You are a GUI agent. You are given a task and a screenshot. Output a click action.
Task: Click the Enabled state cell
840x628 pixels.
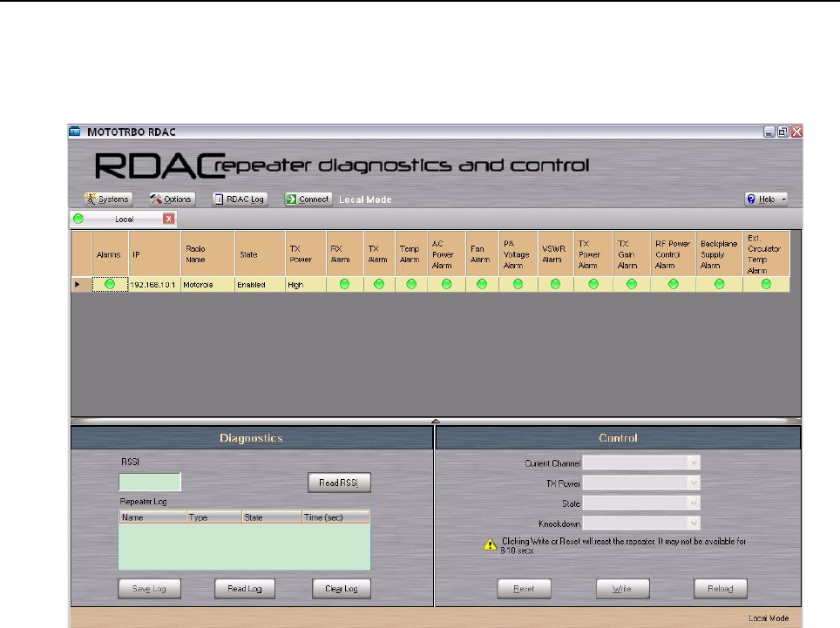[x=260, y=285]
